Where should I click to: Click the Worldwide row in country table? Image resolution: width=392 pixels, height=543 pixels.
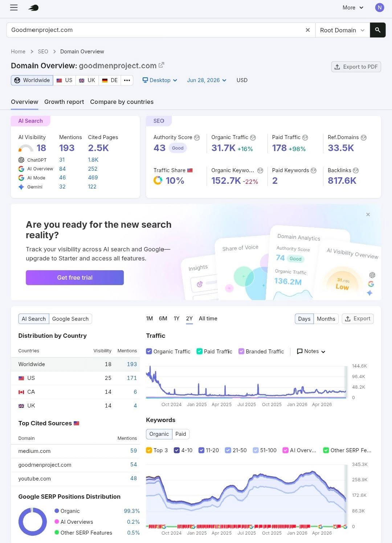[75, 364]
